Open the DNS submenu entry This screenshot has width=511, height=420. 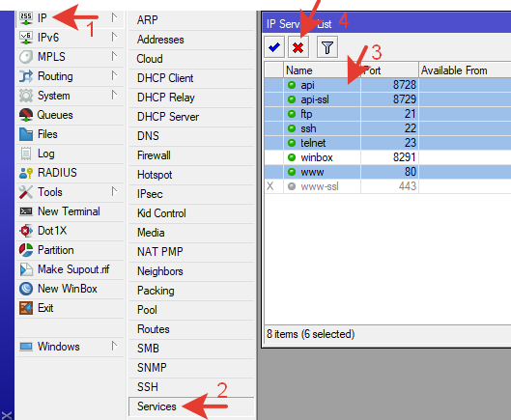[x=191, y=136]
